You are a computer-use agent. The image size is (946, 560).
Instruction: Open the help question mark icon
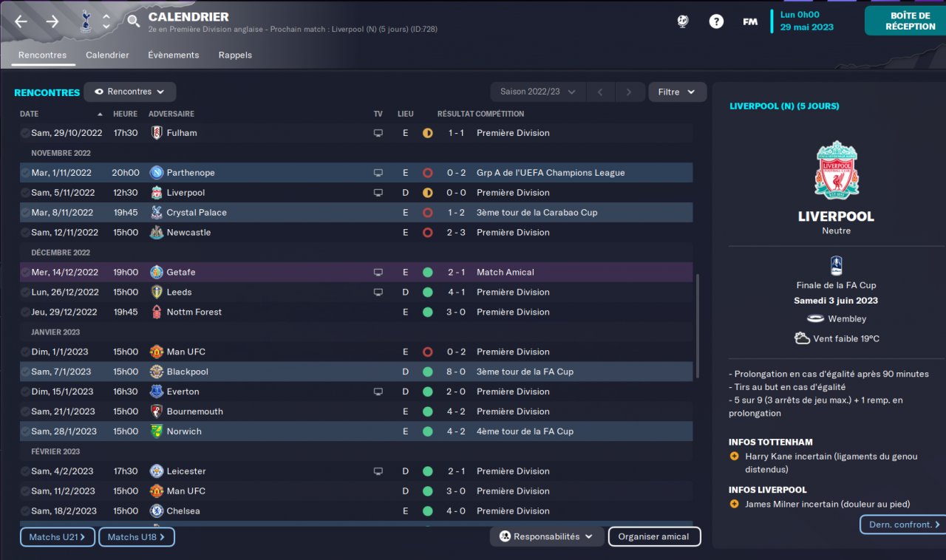click(x=716, y=21)
